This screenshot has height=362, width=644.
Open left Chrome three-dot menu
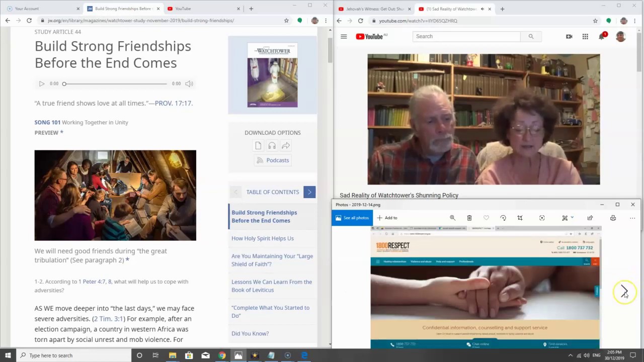[x=326, y=21]
